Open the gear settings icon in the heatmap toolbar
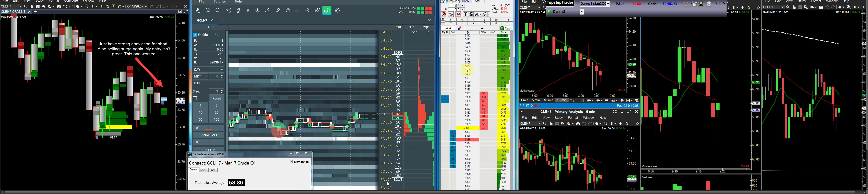This screenshot has width=868, height=194. click(337, 10)
